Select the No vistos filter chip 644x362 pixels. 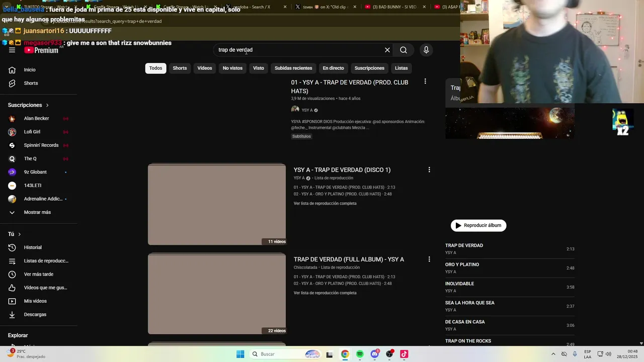pos(232,68)
